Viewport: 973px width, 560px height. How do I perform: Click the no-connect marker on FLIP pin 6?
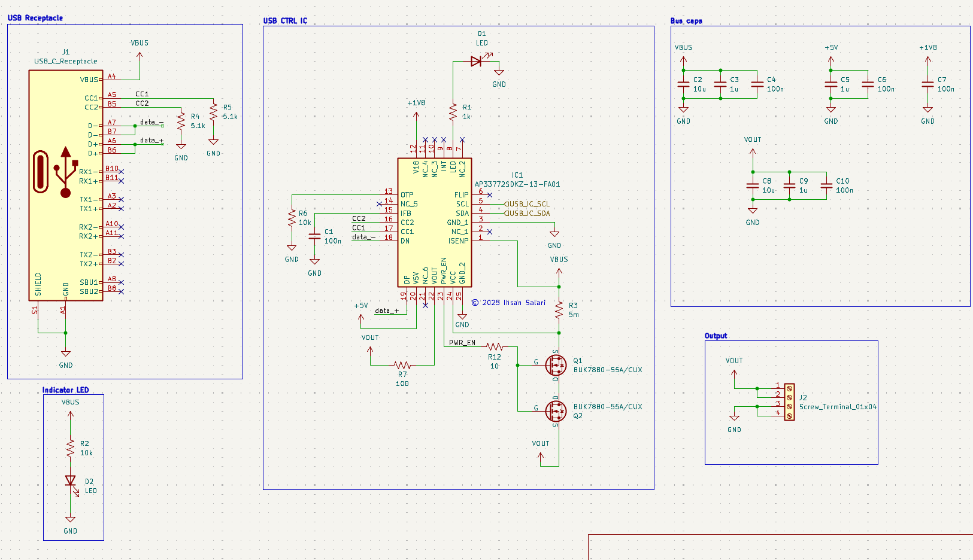pyautogui.click(x=490, y=195)
